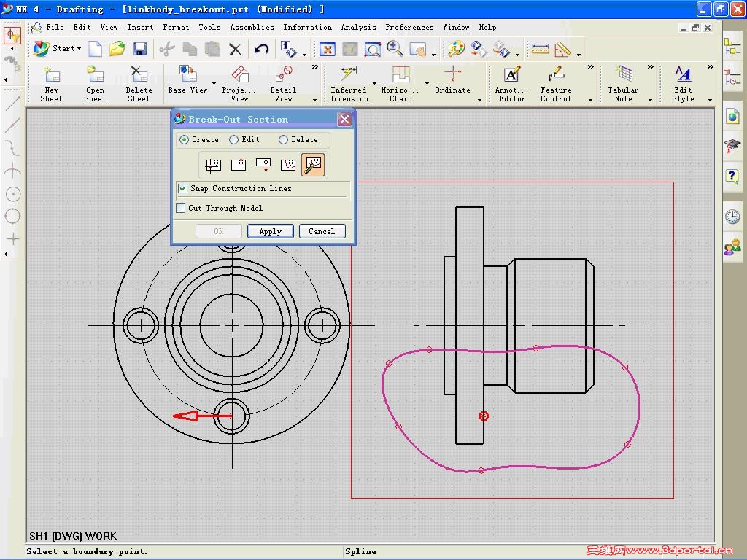747x560 pixels.
Task: Click the New Sheet tool
Action: click(51, 85)
